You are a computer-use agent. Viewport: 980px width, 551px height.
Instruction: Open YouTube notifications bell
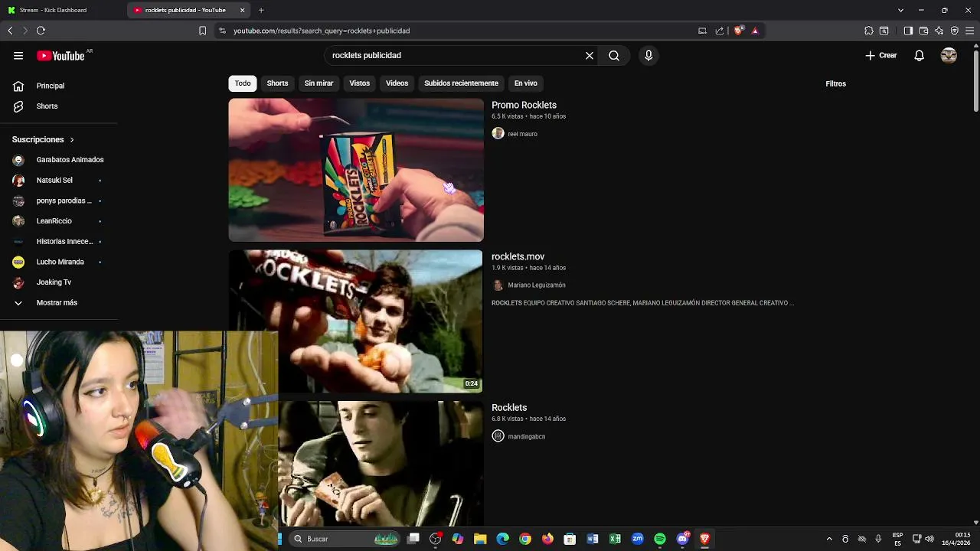920,55
